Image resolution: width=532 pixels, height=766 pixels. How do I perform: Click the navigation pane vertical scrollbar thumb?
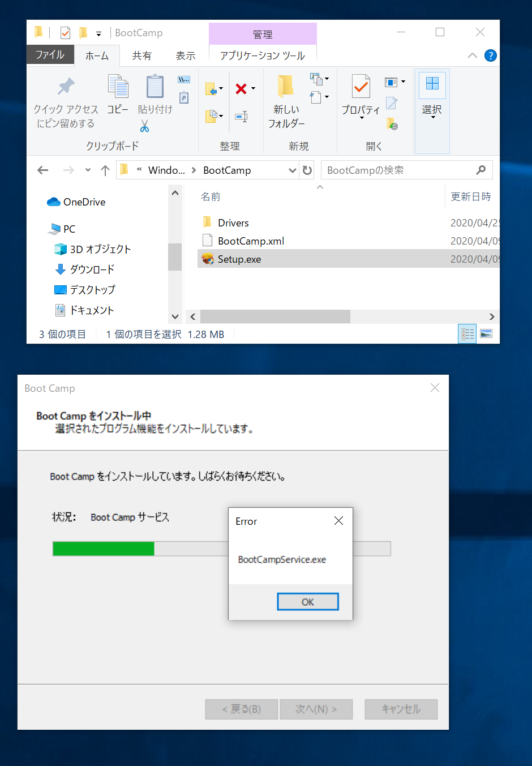tap(175, 256)
